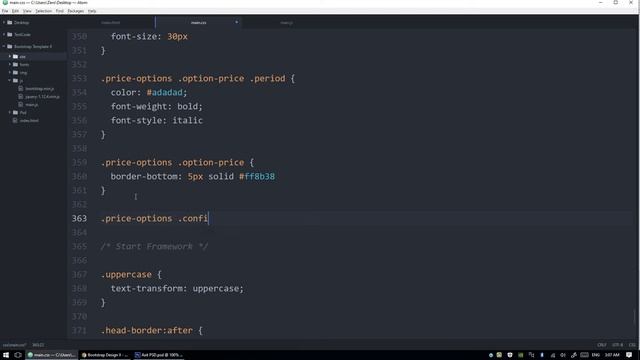This screenshot has height=360, width=640.
Task: Switch to the index.html tab
Action: [111, 23]
